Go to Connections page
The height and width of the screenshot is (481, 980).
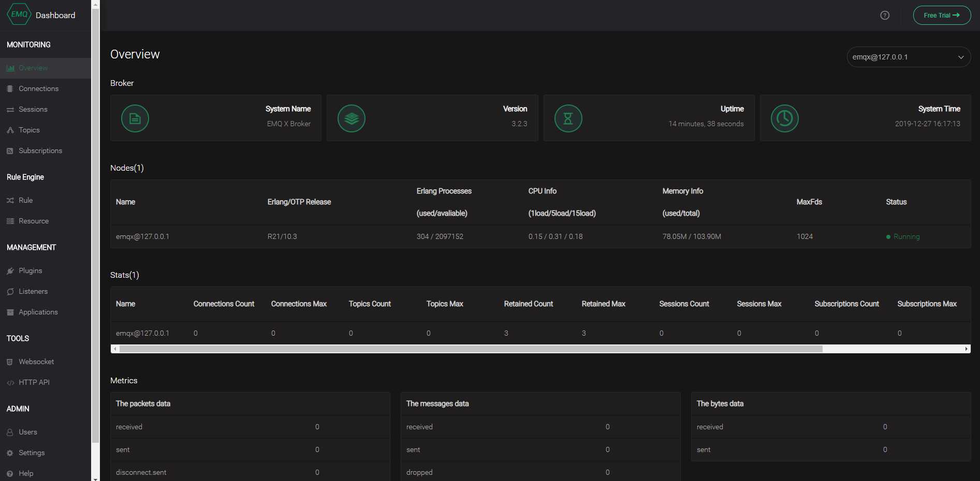(46, 89)
